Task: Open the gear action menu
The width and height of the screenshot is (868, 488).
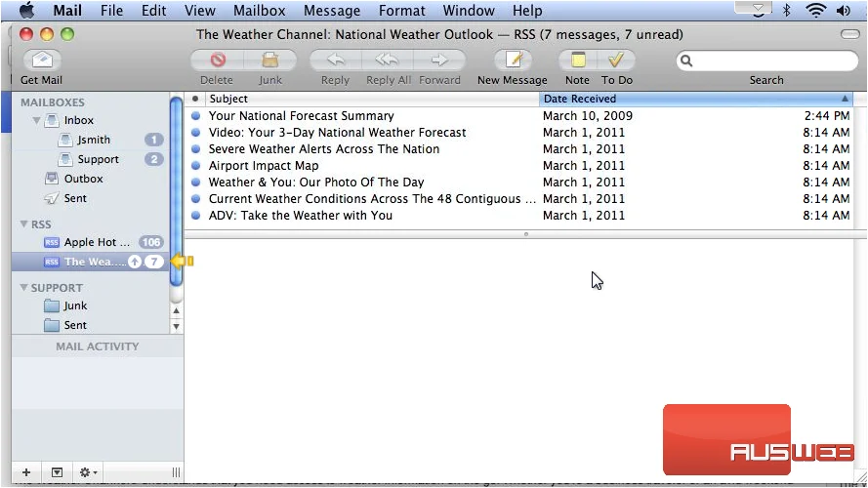Action: [x=88, y=472]
